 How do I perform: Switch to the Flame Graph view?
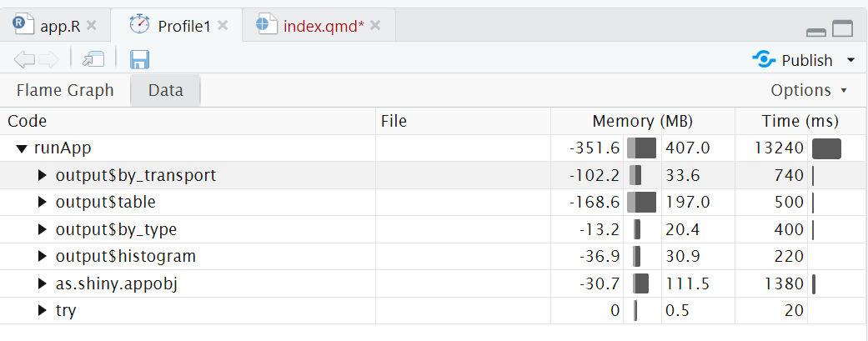click(65, 90)
